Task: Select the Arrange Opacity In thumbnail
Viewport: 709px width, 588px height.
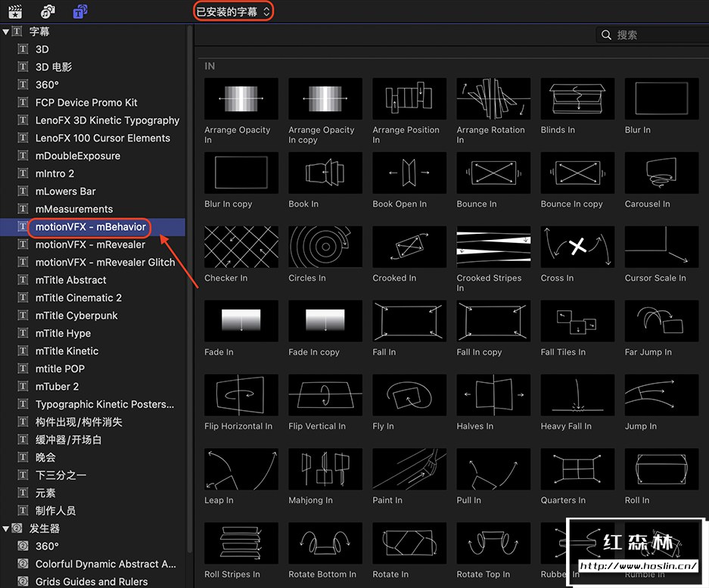Action: (x=241, y=98)
